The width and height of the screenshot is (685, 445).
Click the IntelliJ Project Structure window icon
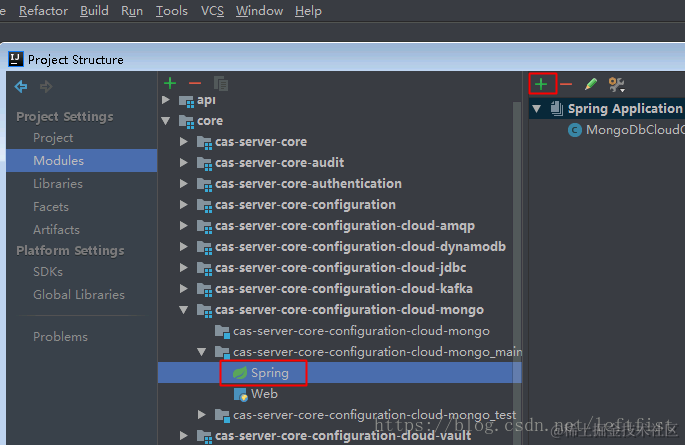(16, 59)
